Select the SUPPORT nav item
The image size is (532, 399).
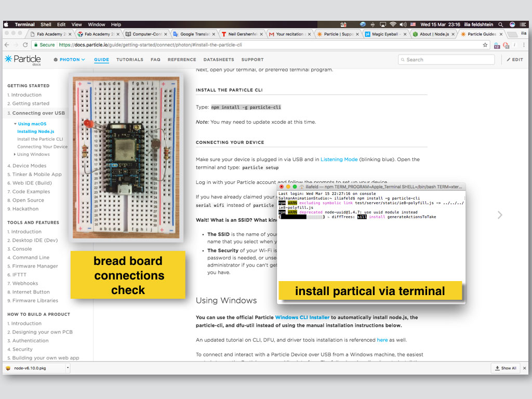pyautogui.click(x=252, y=59)
